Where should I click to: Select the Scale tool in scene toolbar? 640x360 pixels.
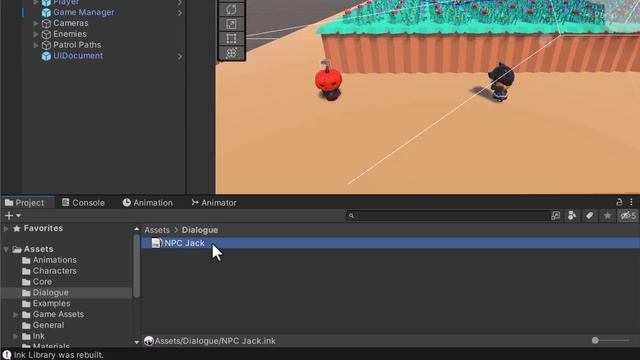231,24
